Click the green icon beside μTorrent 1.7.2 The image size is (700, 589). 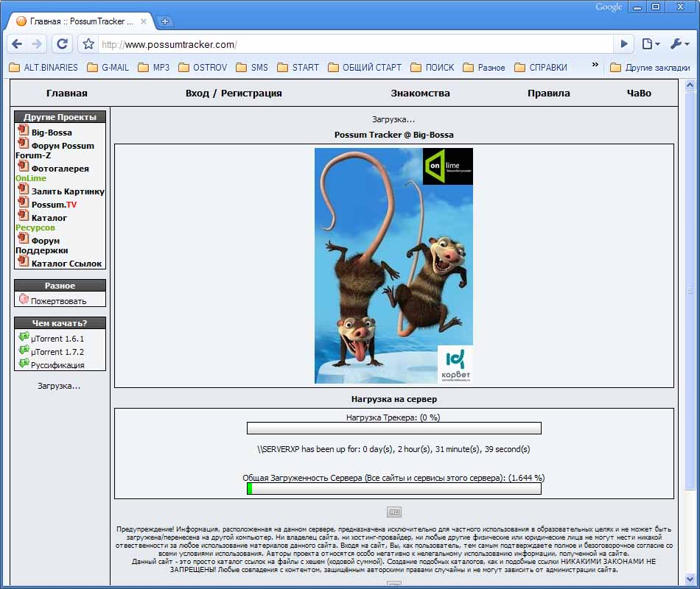pos(24,350)
